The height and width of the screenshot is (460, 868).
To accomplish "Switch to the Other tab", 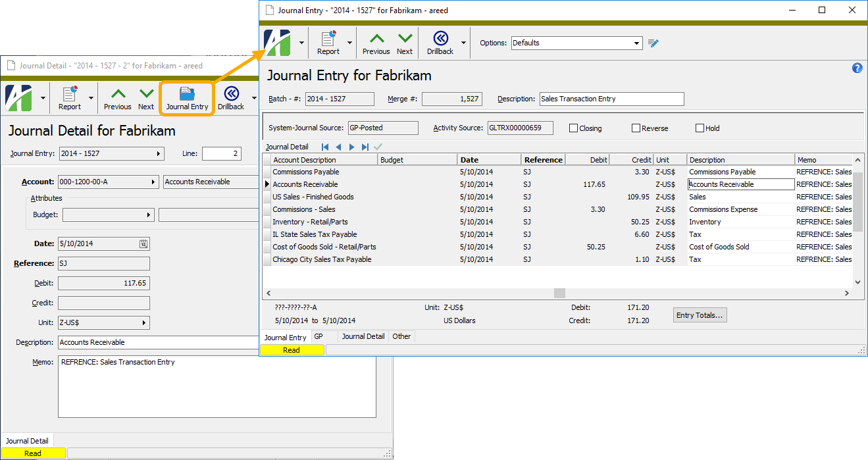I will click(401, 336).
